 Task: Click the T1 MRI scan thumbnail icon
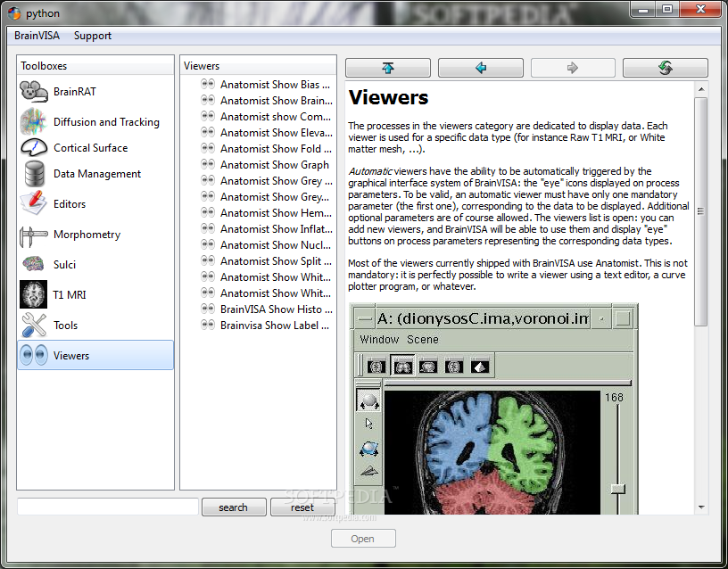pos(33,294)
